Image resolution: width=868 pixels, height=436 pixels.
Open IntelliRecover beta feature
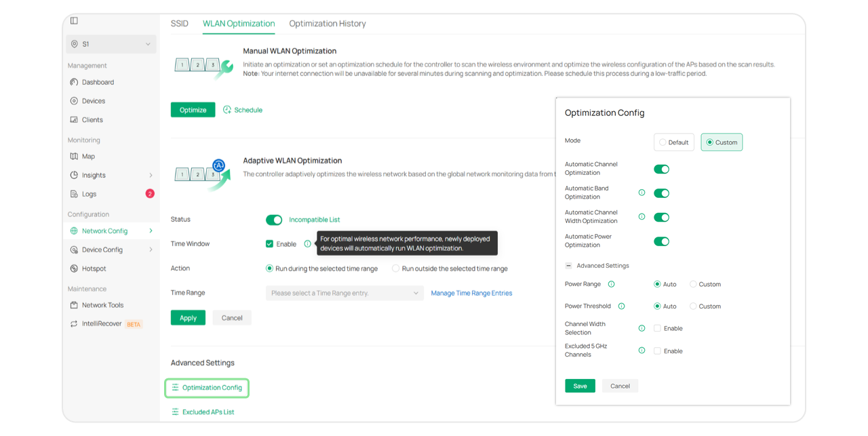pos(102,324)
